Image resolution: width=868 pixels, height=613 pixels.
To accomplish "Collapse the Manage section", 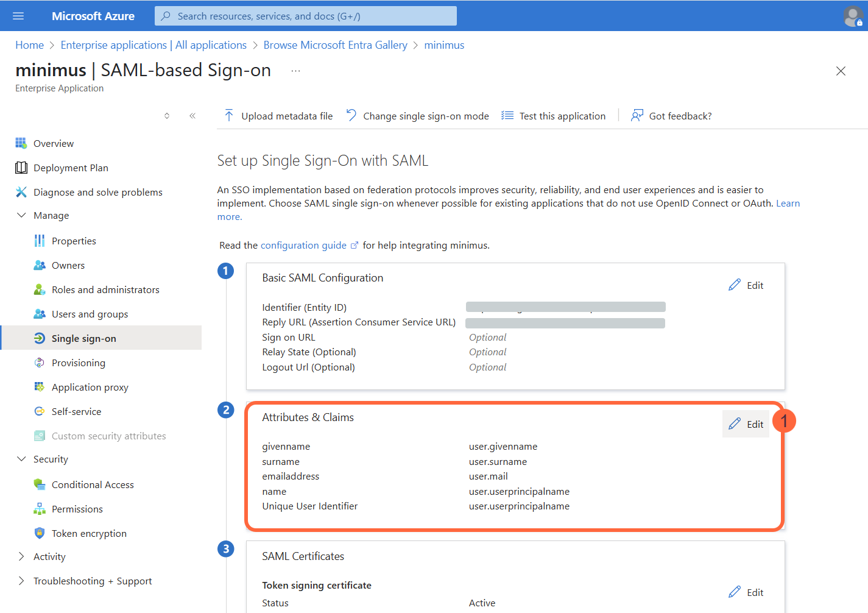I will pos(22,215).
